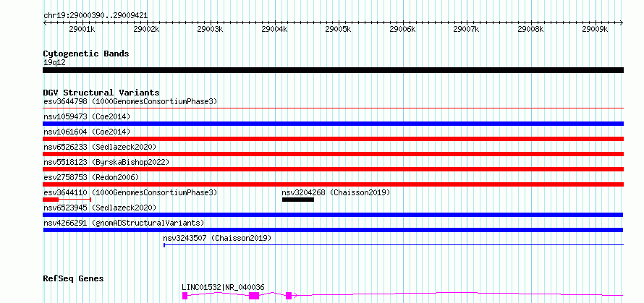Click the esv3644798 variant label

click(x=130, y=101)
